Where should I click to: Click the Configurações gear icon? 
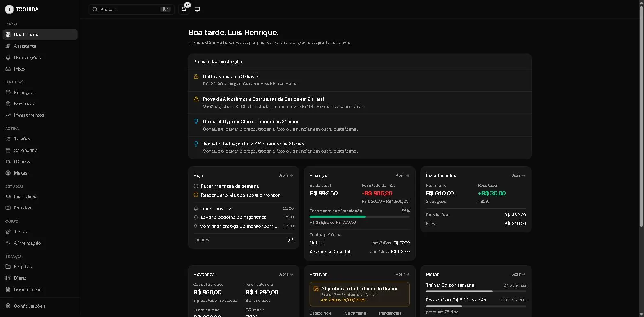pos(8,306)
